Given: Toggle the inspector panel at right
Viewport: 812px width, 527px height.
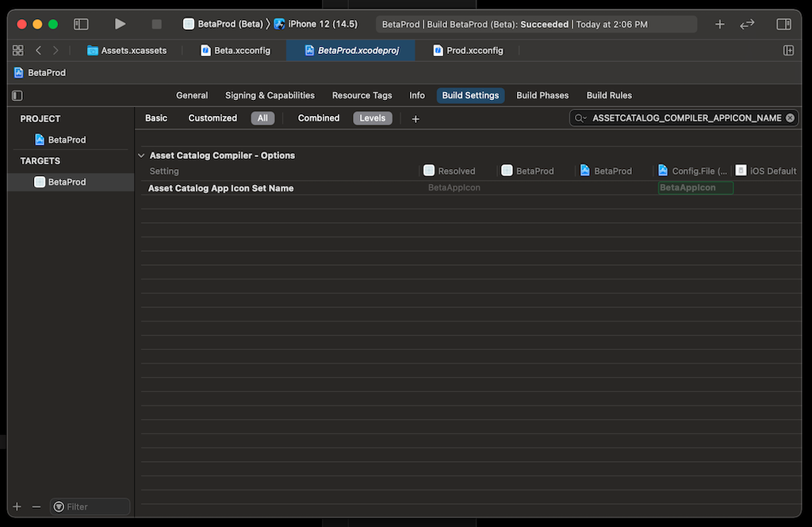Looking at the screenshot, I should pyautogui.click(x=783, y=24).
